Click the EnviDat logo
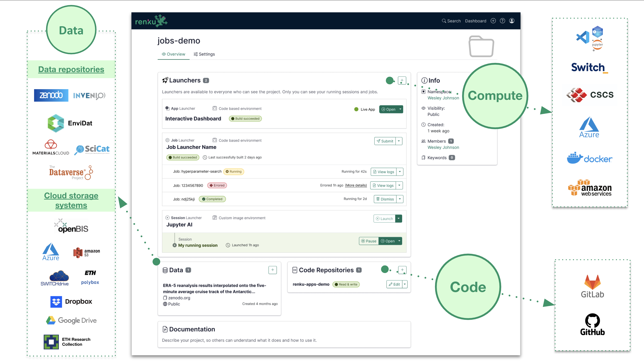Viewport: 644px width, 363px height. point(70,123)
